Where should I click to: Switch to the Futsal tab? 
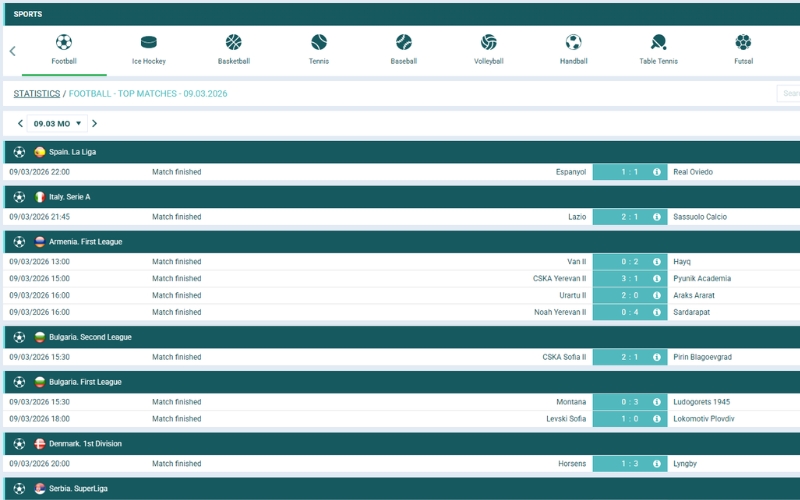pyautogui.click(x=743, y=49)
